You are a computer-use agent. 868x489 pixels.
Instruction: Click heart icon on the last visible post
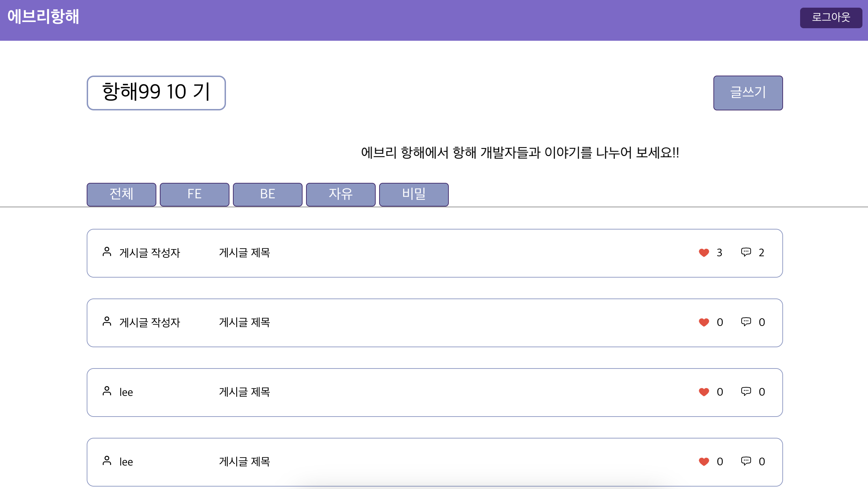click(x=704, y=461)
